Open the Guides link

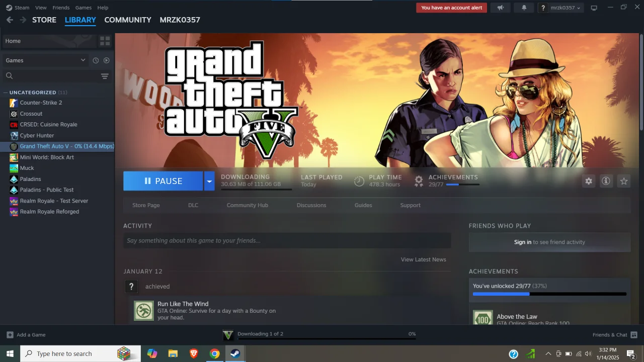tap(363, 205)
